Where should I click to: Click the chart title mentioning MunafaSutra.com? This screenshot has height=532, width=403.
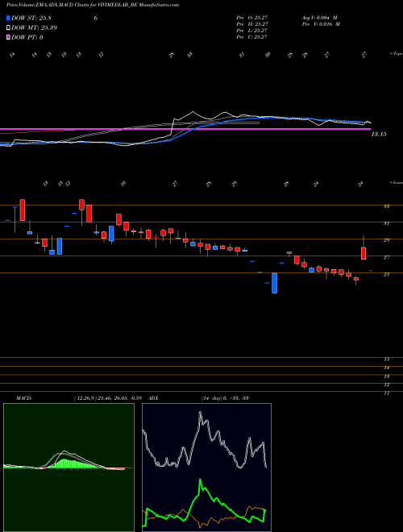pos(93,5)
